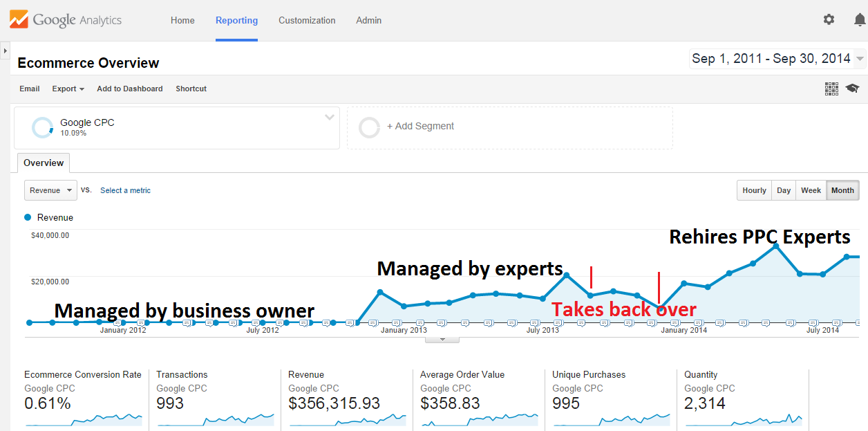Go to the Home tab

pyautogui.click(x=182, y=20)
